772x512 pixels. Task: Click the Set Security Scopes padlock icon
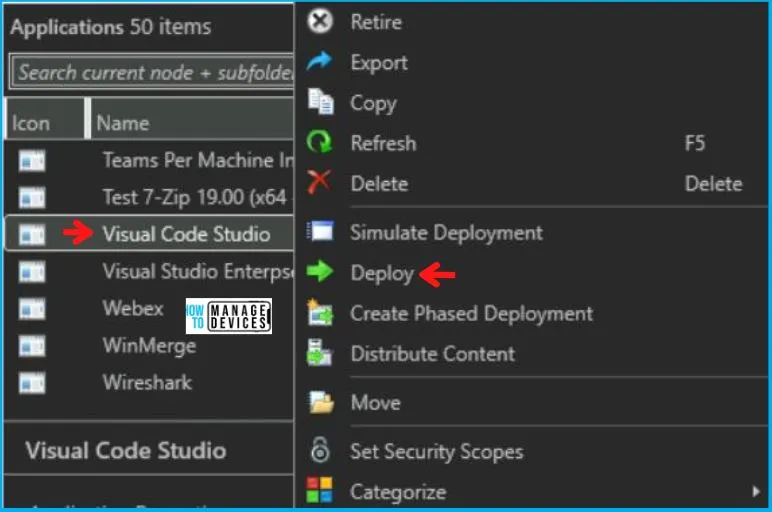point(320,449)
